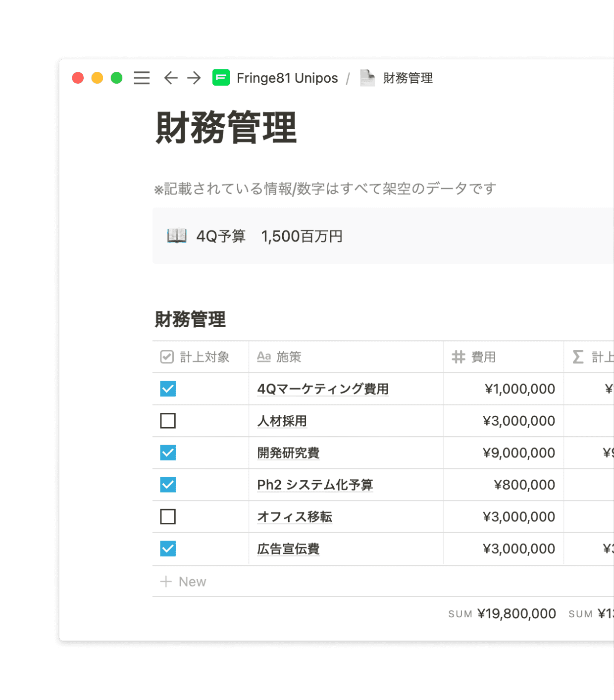Check the オフィス移転 checkbox
The width and height of the screenshot is (614, 700).
click(x=168, y=516)
